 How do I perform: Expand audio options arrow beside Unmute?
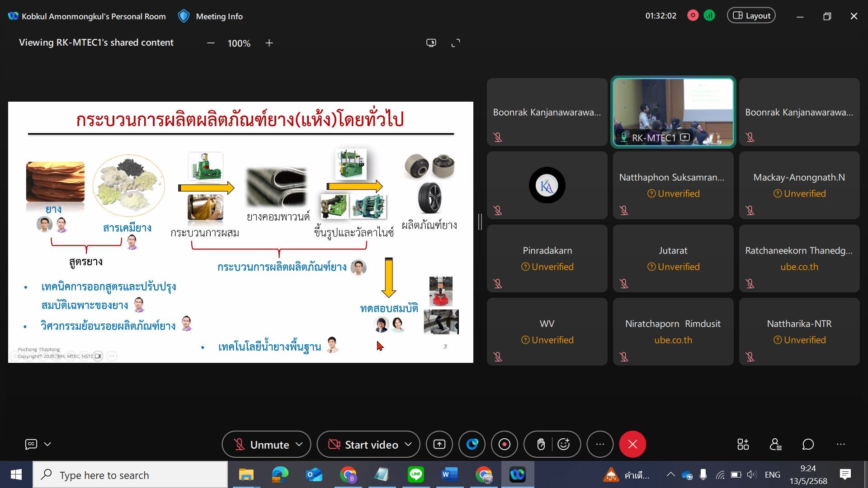(x=299, y=445)
